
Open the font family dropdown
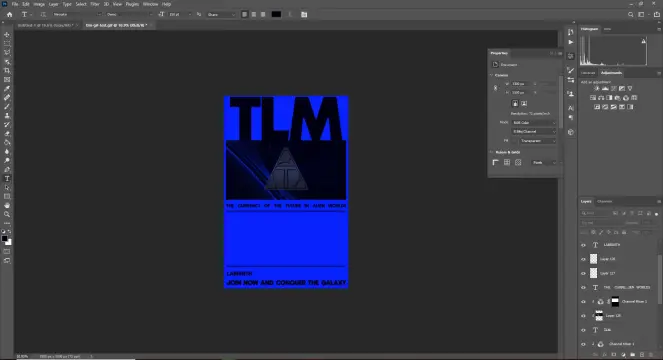77,14
